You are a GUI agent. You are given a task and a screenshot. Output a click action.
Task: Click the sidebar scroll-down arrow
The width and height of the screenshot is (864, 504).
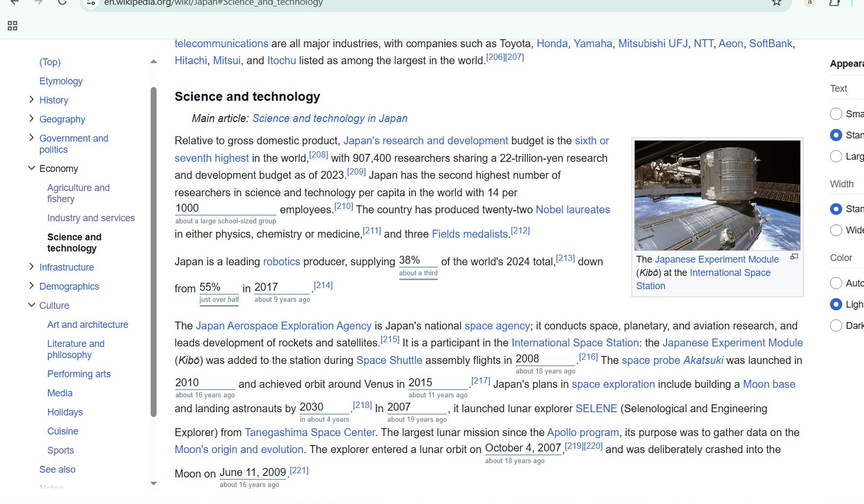pyautogui.click(x=154, y=483)
